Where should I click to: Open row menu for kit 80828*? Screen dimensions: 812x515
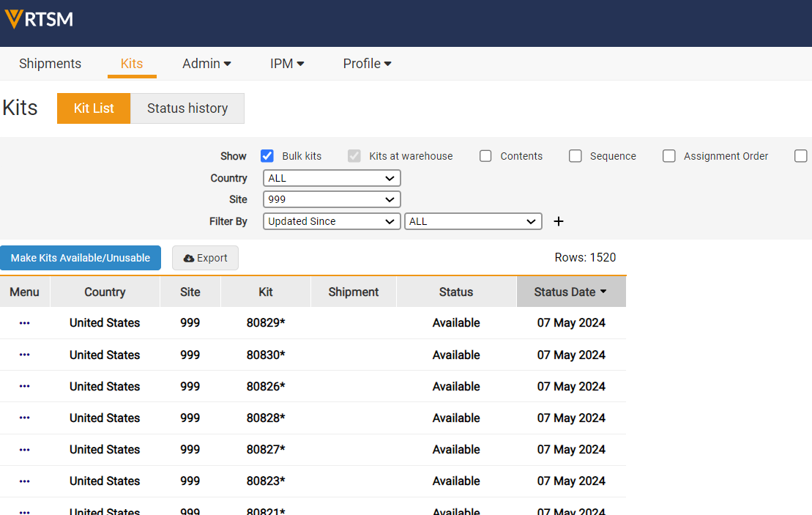[x=24, y=418]
